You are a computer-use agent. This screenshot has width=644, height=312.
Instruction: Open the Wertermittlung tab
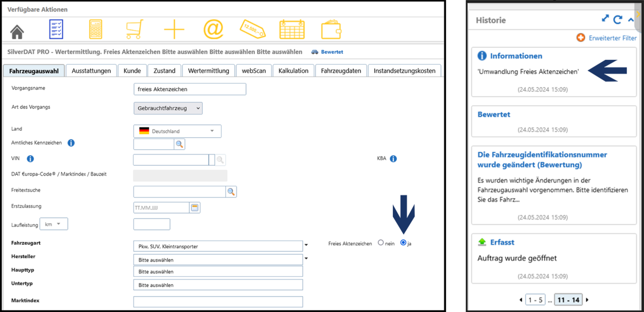click(208, 71)
